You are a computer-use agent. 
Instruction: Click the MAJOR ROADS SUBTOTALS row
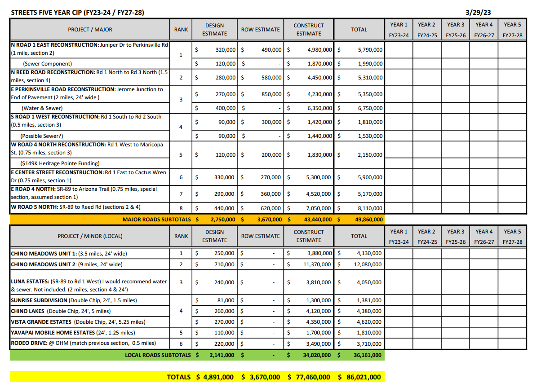coord(157,220)
